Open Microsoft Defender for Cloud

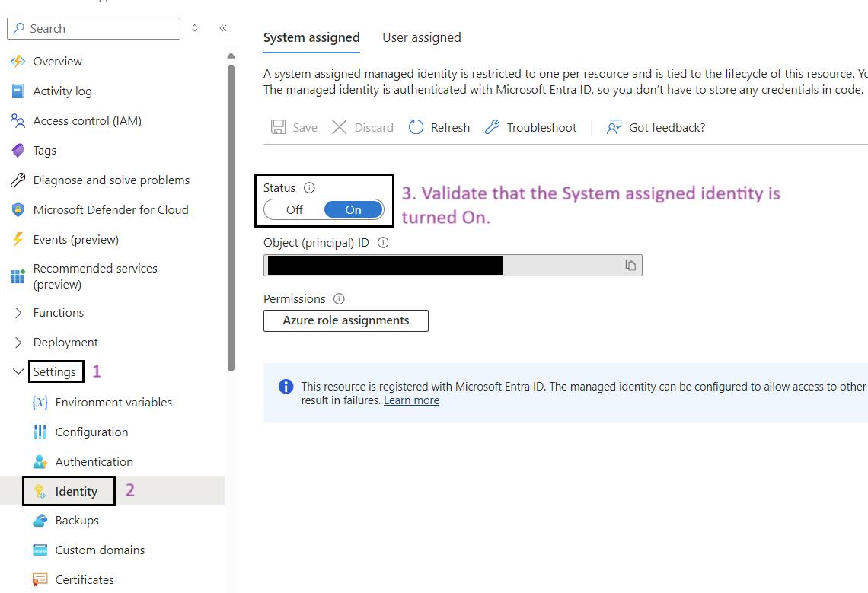[110, 209]
